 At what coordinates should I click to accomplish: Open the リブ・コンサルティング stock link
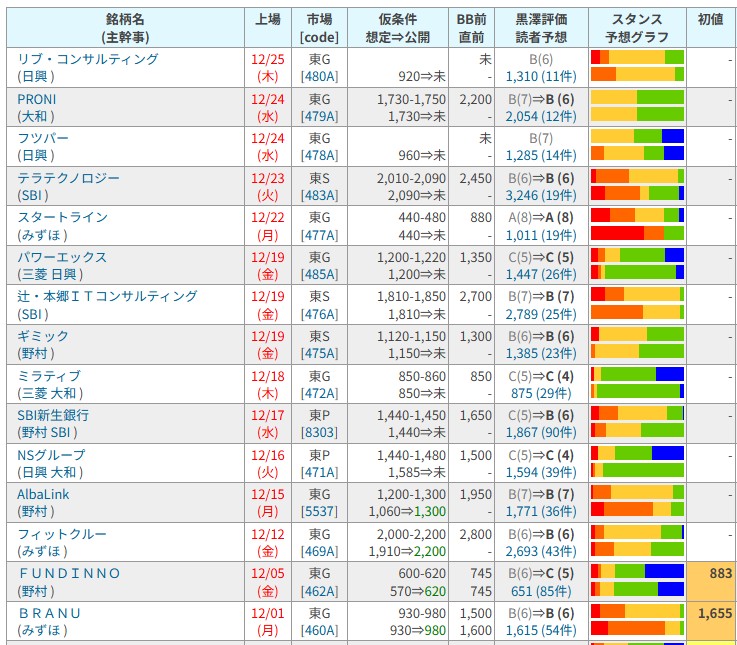[88, 59]
